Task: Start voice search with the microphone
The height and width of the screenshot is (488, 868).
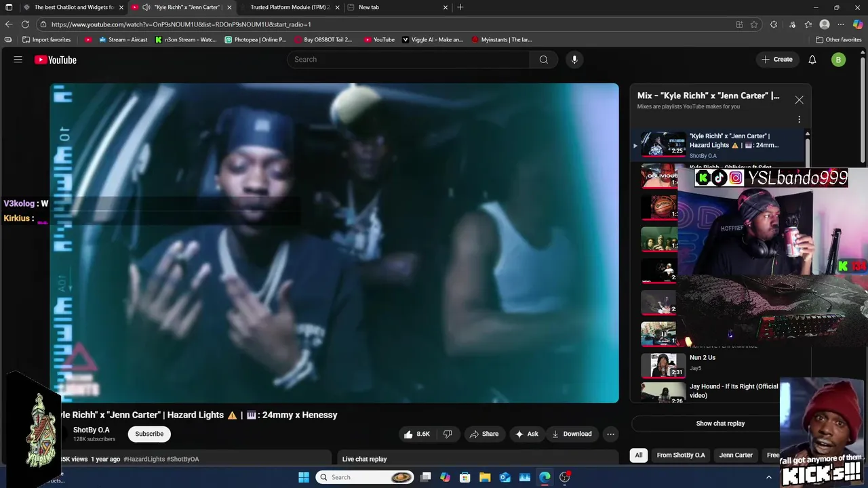Action: point(574,60)
